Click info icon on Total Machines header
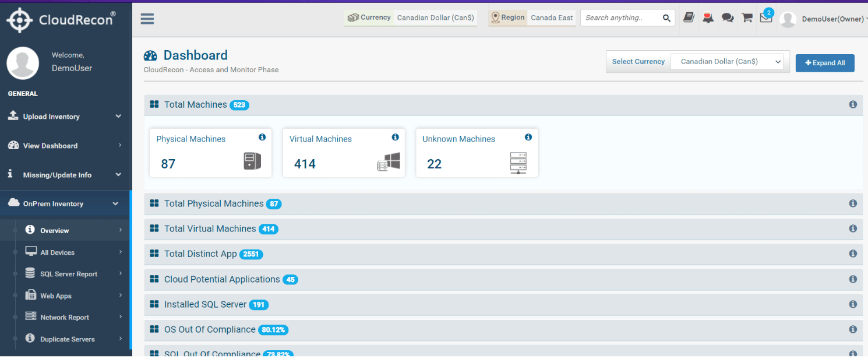Screen dimensions: 868x359 [853, 104]
